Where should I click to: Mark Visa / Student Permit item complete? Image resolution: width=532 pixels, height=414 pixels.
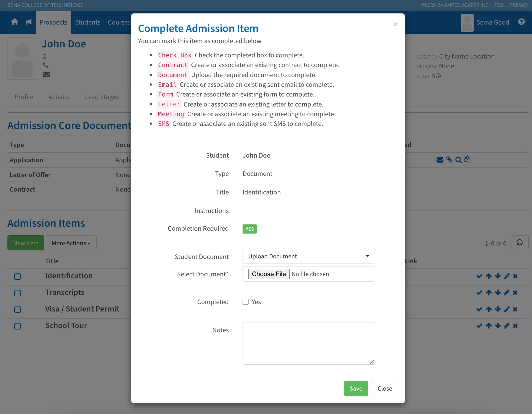[479, 309]
